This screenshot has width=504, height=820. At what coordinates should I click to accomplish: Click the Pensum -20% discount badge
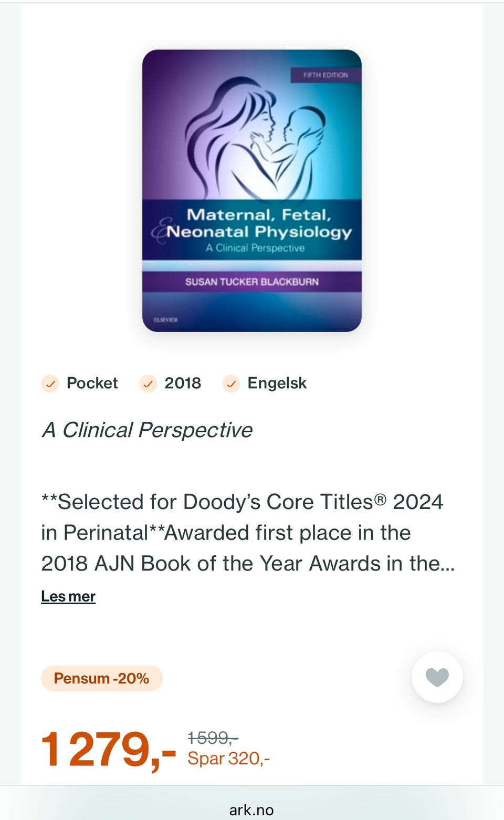coord(101,678)
